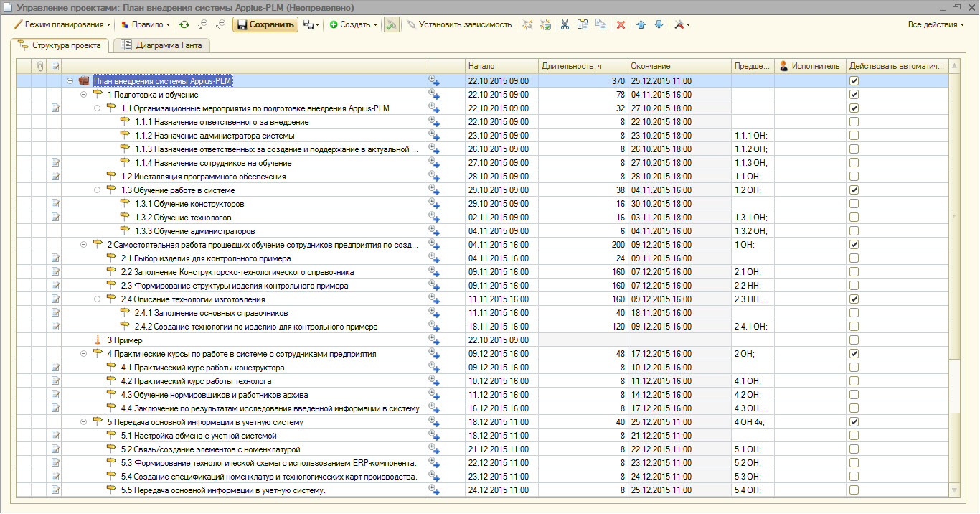The width and height of the screenshot is (980, 514).
Task: Click the sparkle-with-document icon beside the scissors
Action: coord(545,24)
